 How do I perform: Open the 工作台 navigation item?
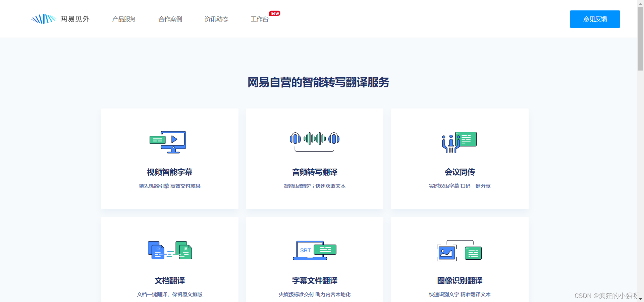pyautogui.click(x=259, y=19)
